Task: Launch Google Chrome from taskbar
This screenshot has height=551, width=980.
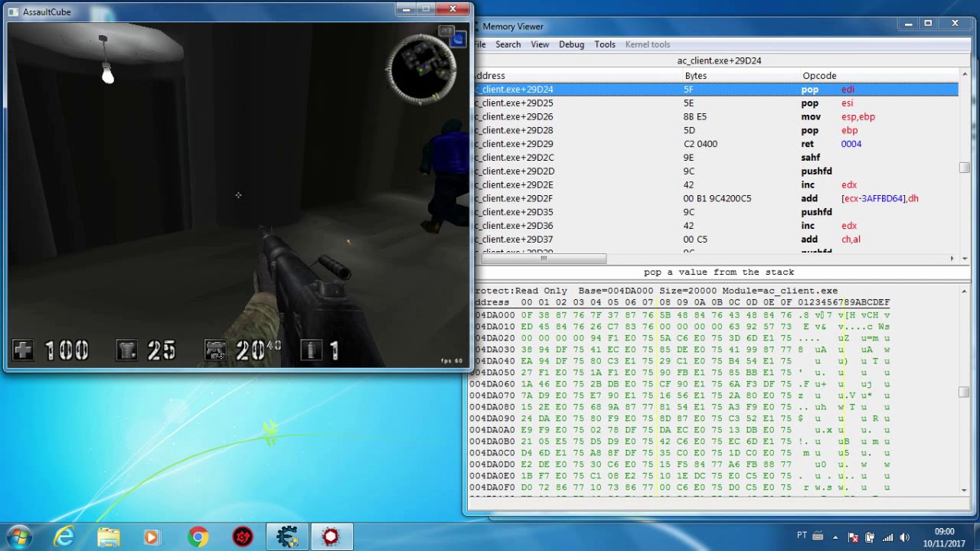Action: click(198, 537)
